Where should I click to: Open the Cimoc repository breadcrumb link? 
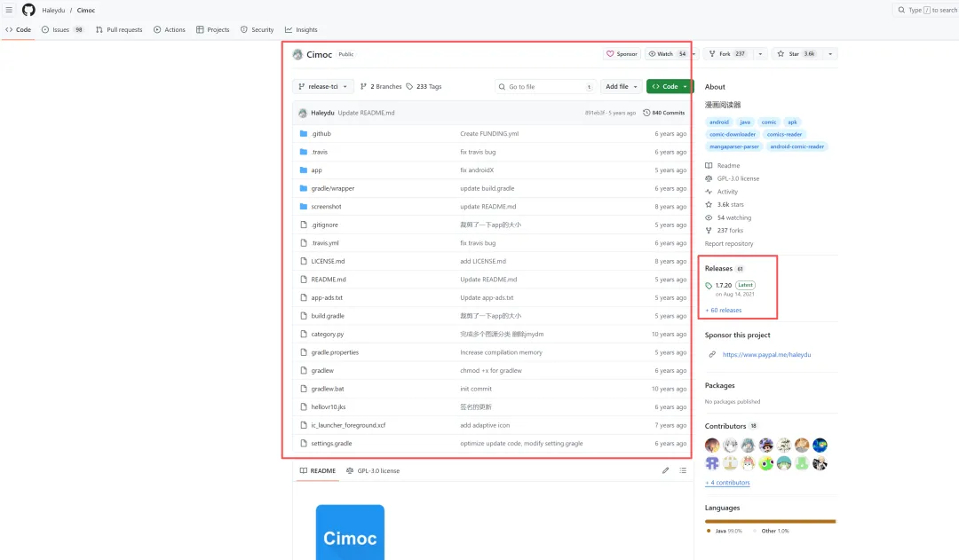click(85, 11)
